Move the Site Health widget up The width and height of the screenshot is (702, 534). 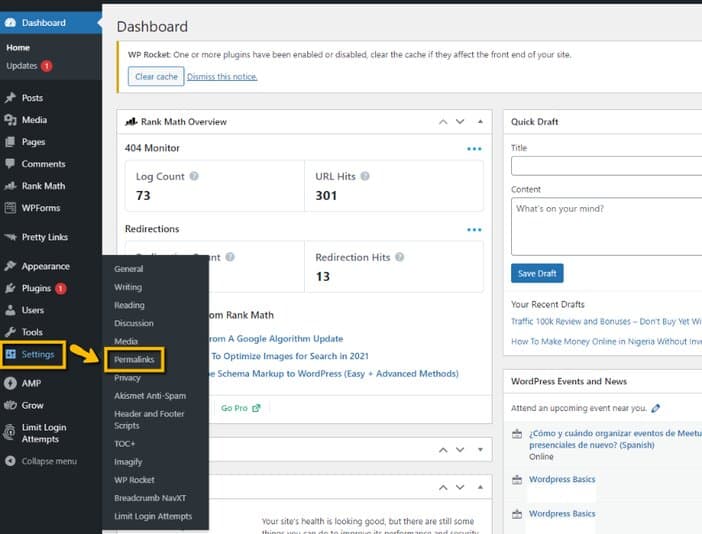pos(443,487)
